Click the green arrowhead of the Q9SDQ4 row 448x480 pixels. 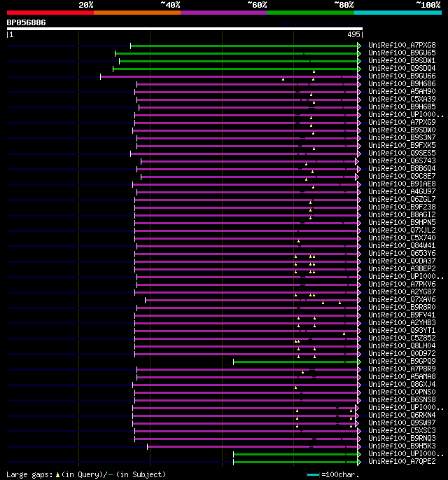[359, 69]
